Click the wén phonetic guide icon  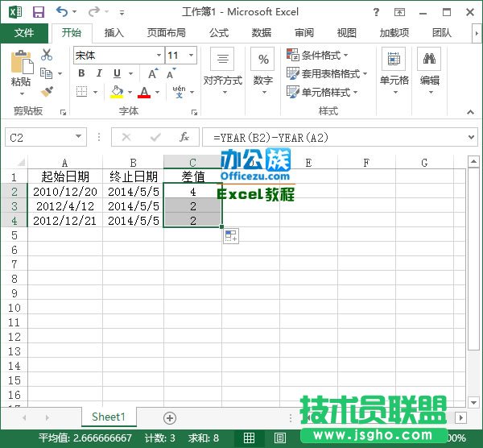[179, 92]
